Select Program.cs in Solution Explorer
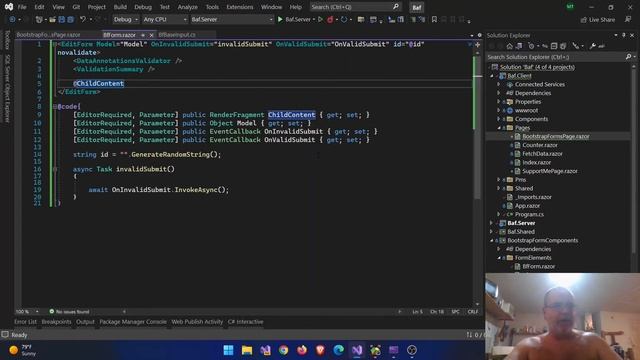The width and height of the screenshot is (640, 360). coord(529,214)
